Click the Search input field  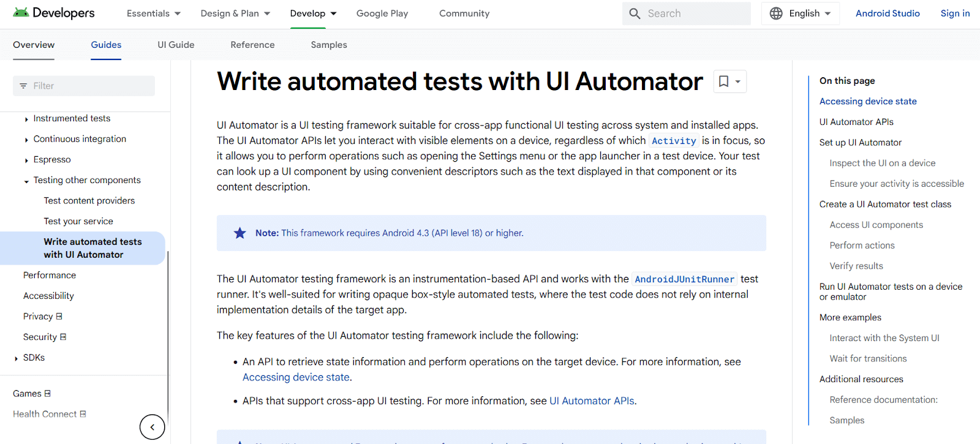(x=687, y=13)
